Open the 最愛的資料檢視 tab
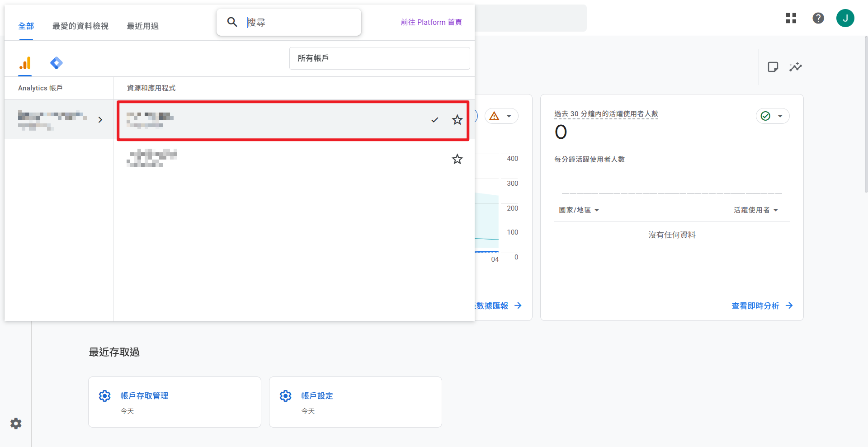The image size is (868, 447). [80, 26]
